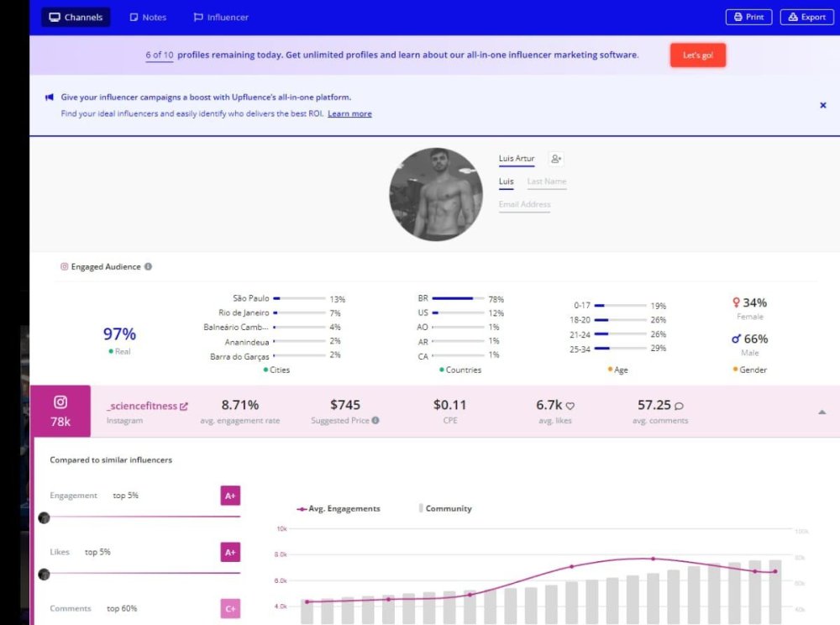Click the Last Name field
Screen dimensions: 840x625
tap(547, 181)
